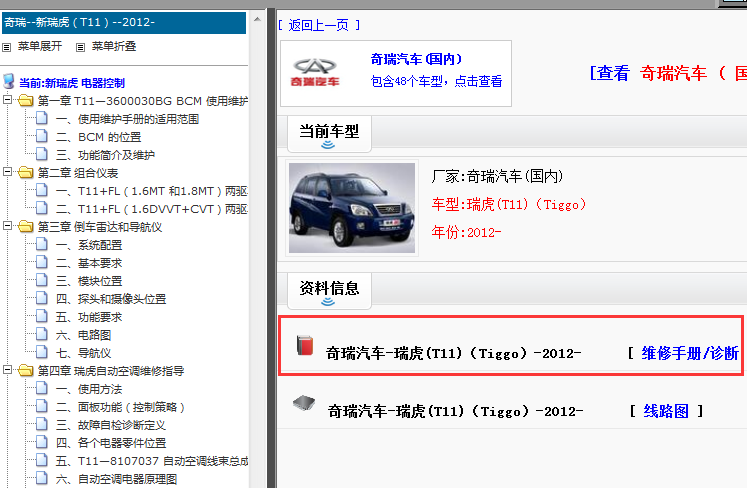Click the page icon of 三、功能简介及维护
The height and width of the screenshot is (488, 747).
pos(42,154)
